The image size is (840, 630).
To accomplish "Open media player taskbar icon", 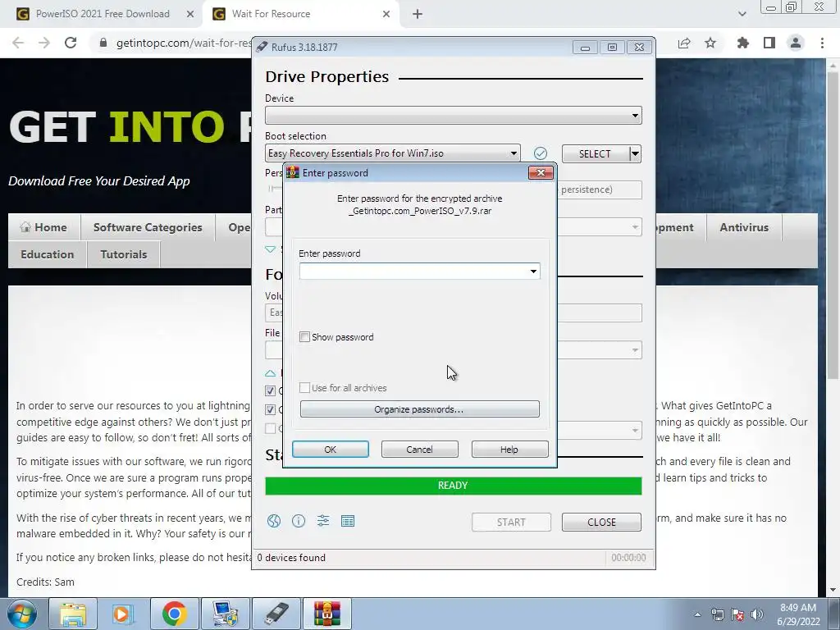I will (122, 614).
